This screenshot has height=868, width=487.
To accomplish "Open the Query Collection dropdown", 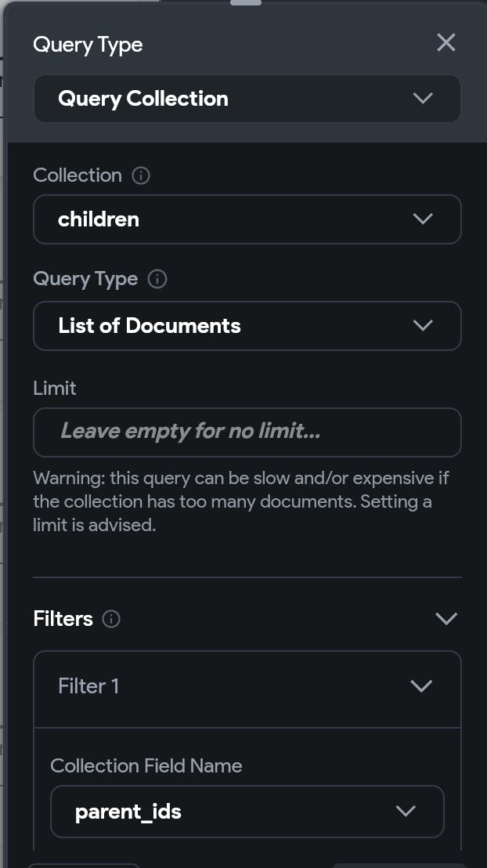I will click(x=247, y=99).
